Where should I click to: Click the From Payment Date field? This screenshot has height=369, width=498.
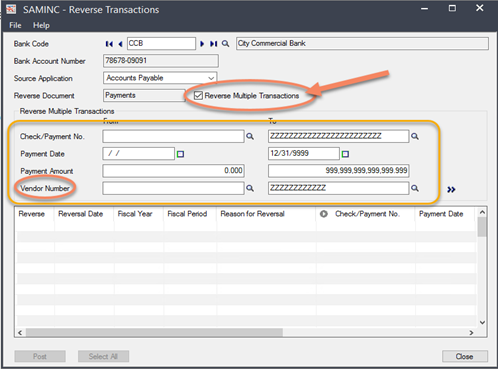pos(139,154)
